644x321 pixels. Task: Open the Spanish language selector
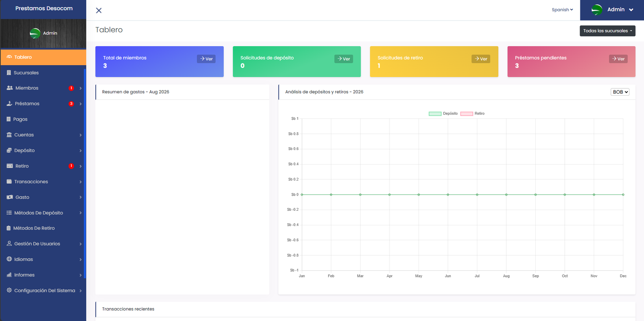tap(562, 10)
